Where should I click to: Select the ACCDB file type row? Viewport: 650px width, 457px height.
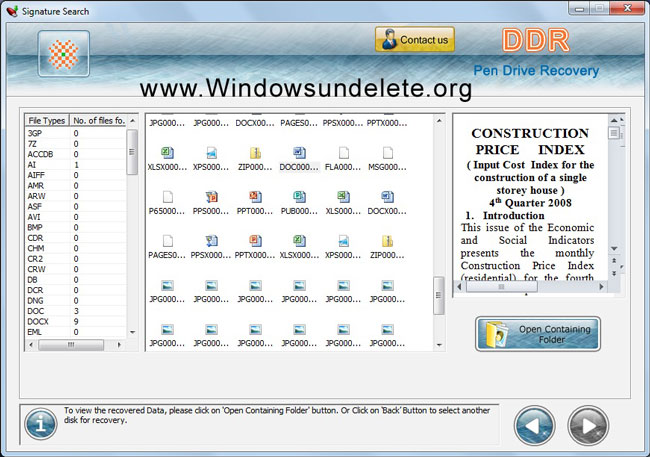click(x=75, y=154)
